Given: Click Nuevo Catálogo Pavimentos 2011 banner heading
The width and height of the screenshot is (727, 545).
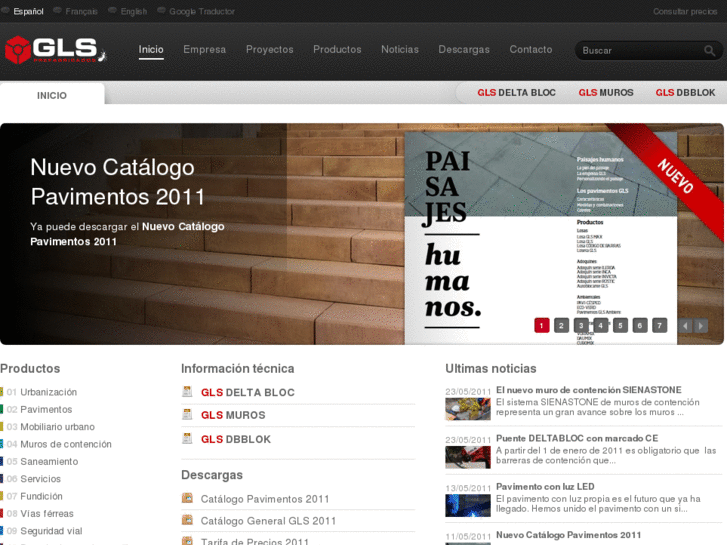Looking at the screenshot, I should point(118,182).
